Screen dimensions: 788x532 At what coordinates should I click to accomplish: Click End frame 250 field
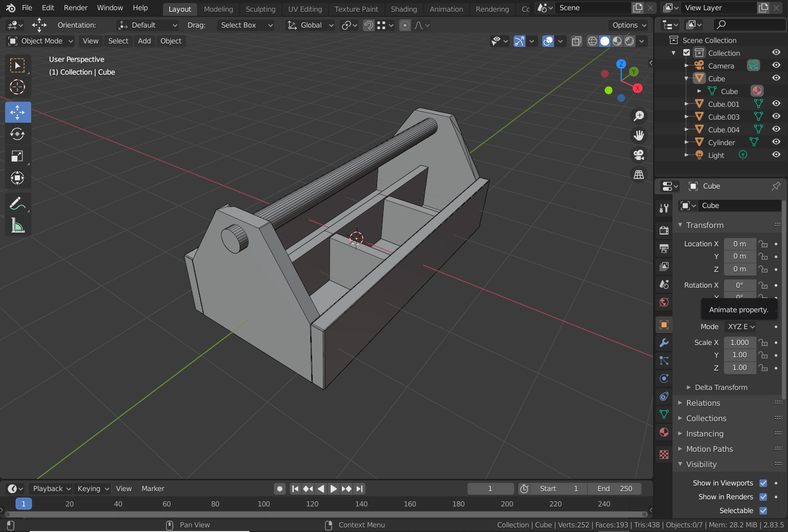(x=615, y=489)
